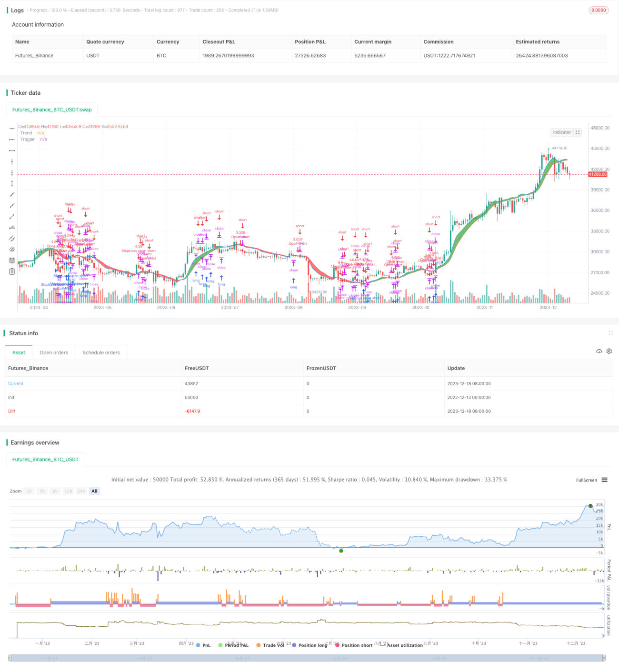Screen dimensions: 619x672
Task: Open Status info settings gear
Action: tap(609, 351)
